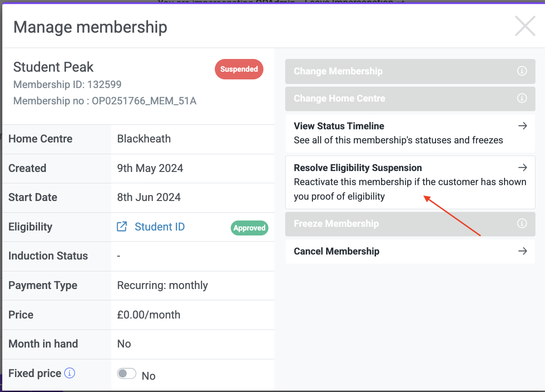545x392 pixels.
Task: Click the red Suspended status badge
Action: pyautogui.click(x=239, y=69)
